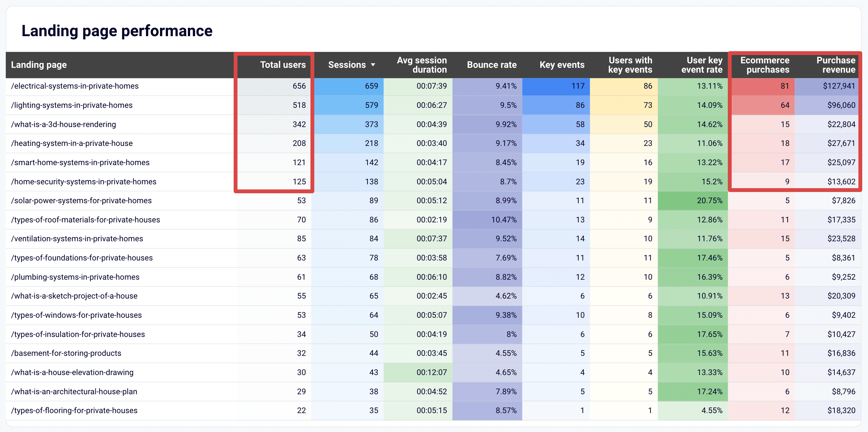Click avg session duration 00:07:39
The height and width of the screenshot is (432, 868).
pos(431,86)
